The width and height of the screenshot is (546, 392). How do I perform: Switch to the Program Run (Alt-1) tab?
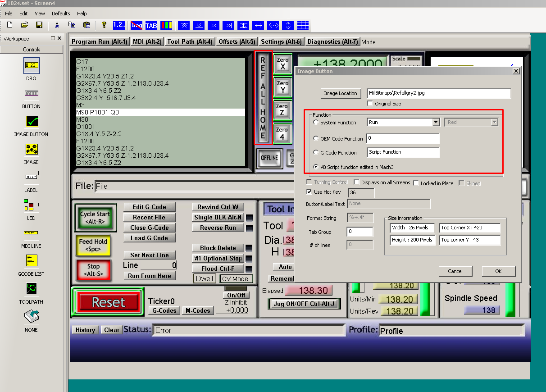100,41
